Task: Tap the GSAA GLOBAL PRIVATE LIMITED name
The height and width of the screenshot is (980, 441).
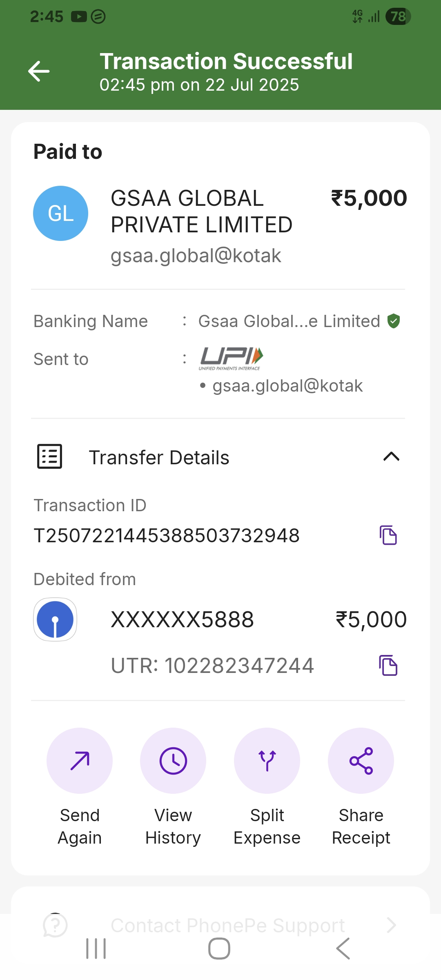Action: pos(201,211)
